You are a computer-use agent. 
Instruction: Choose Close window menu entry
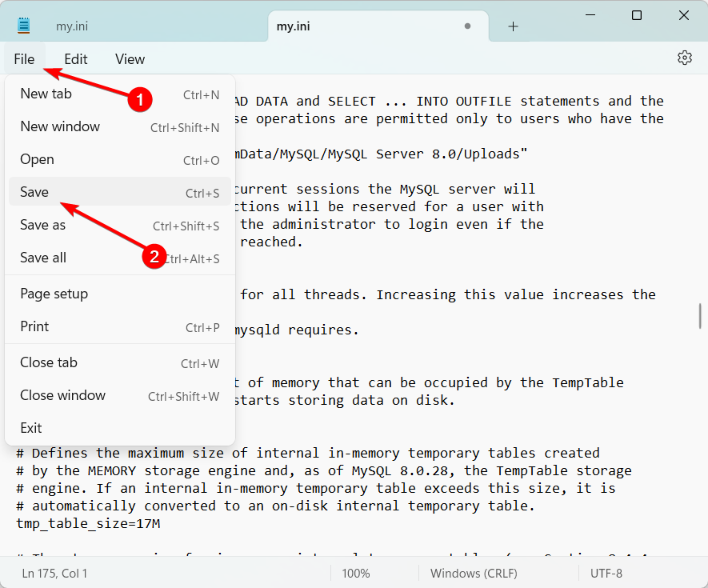pyautogui.click(x=120, y=396)
